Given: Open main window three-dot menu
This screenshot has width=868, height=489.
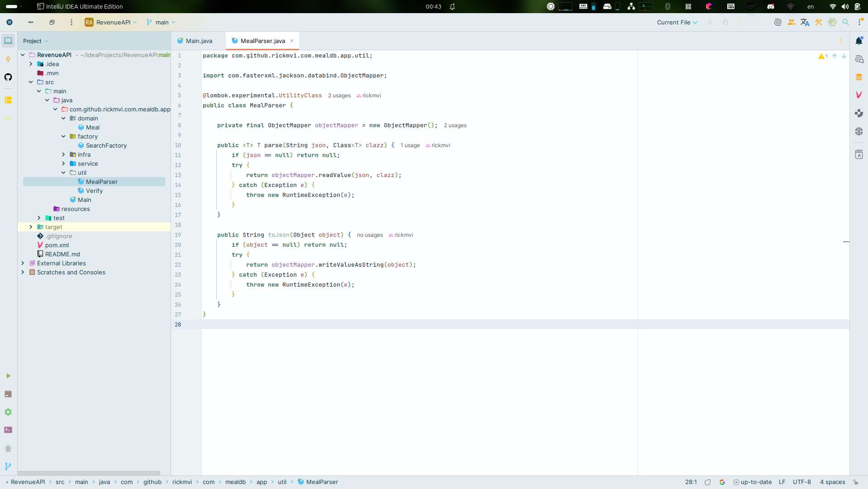Looking at the screenshot, I should click(72, 22).
